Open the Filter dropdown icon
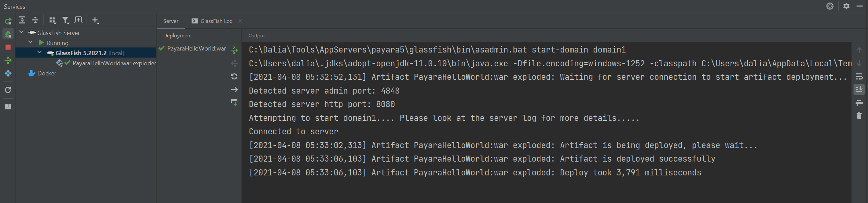This screenshot has height=203, width=868. click(66, 21)
